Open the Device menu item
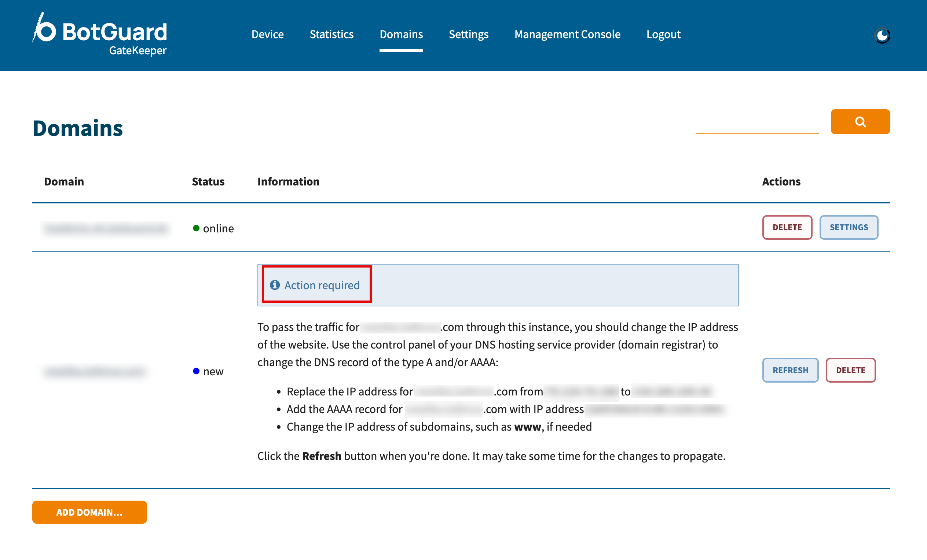The image size is (927, 560). (x=267, y=34)
